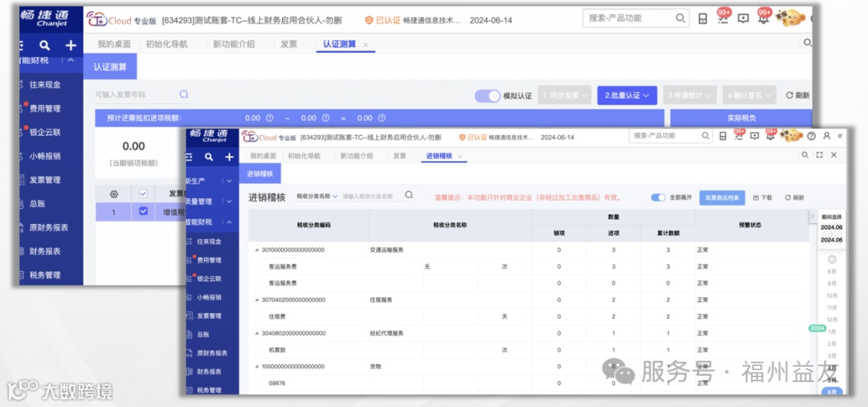The width and height of the screenshot is (868, 407).
Task: Click the calculator icon in the front window header
Action: click(x=723, y=136)
